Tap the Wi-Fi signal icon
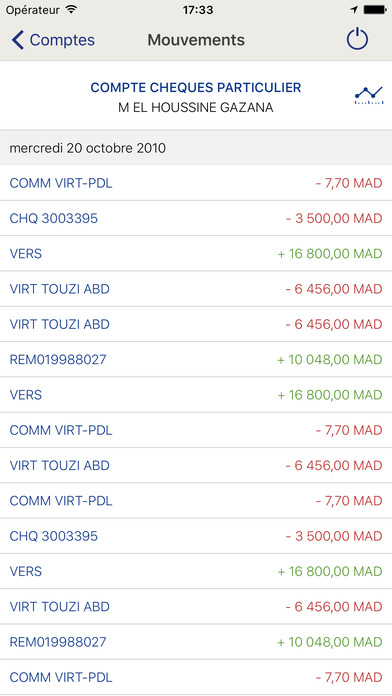The width and height of the screenshot is (392, 696). click(70, 10)
